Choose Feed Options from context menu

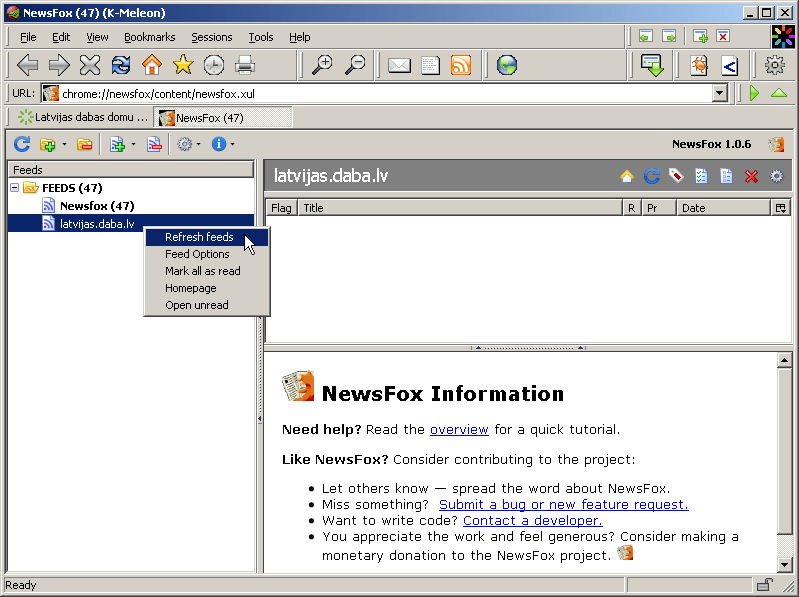point(207,254)
